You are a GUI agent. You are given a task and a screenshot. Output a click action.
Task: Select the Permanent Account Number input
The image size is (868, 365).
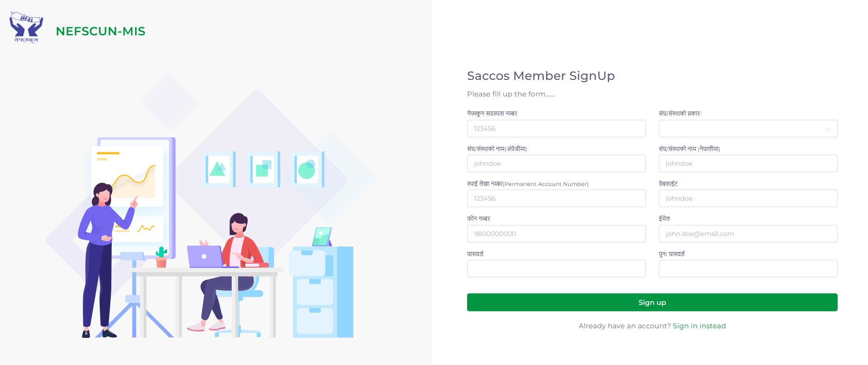tap(556, 198)
